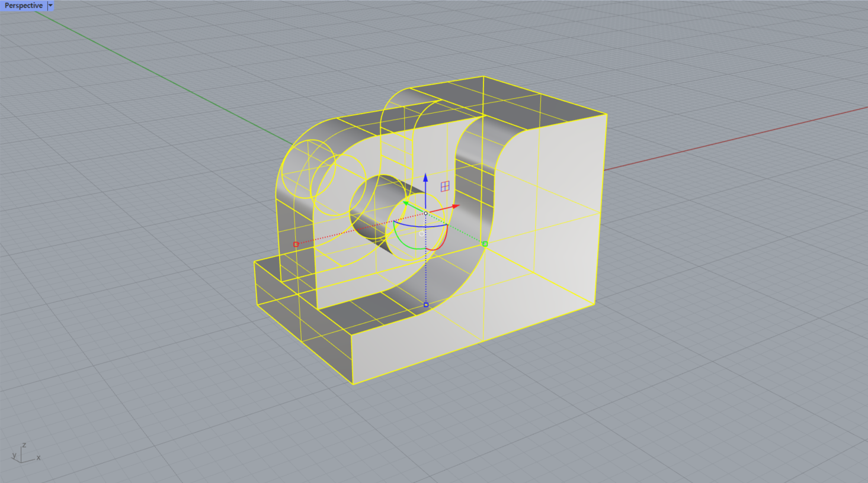
Task: Click the gumball green Y scale handle square
Action: coord(485,244)
